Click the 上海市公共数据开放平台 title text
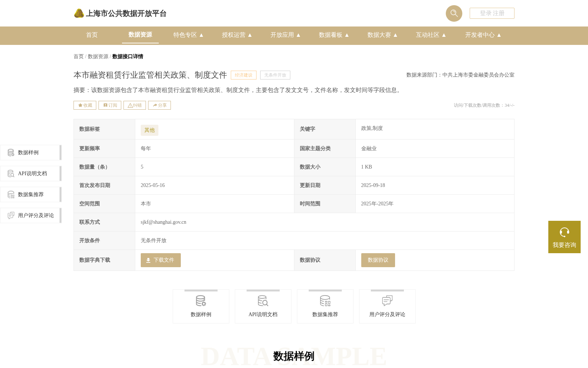Screen dimensions: 588x368 click(x=126, y=14)
